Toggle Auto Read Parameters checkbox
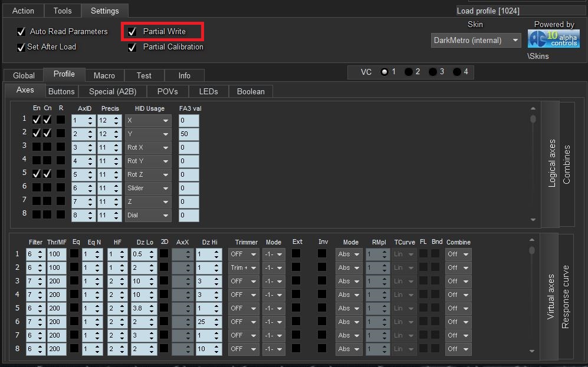 coord(21,32)
